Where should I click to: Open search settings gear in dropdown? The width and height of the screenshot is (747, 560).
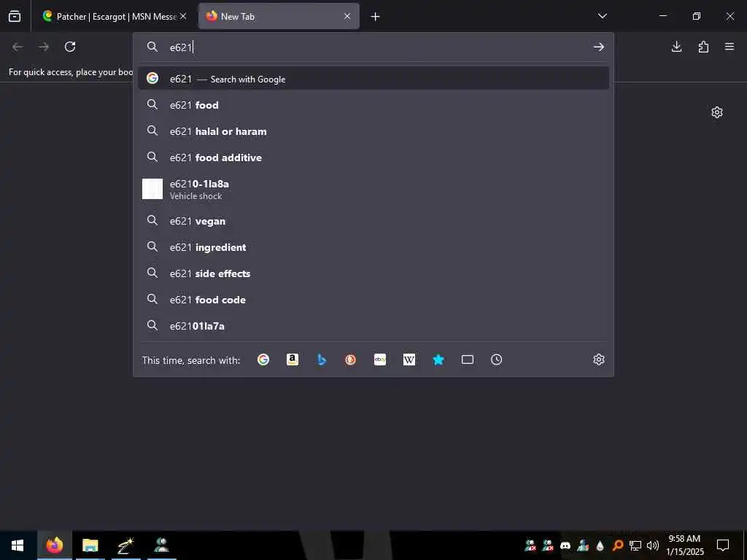(599, 359)
